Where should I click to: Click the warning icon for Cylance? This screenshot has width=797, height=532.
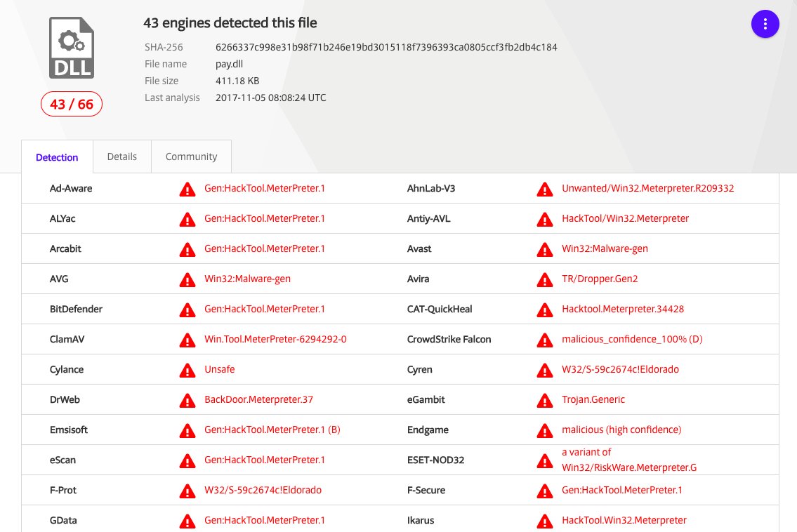coord(187,371)
